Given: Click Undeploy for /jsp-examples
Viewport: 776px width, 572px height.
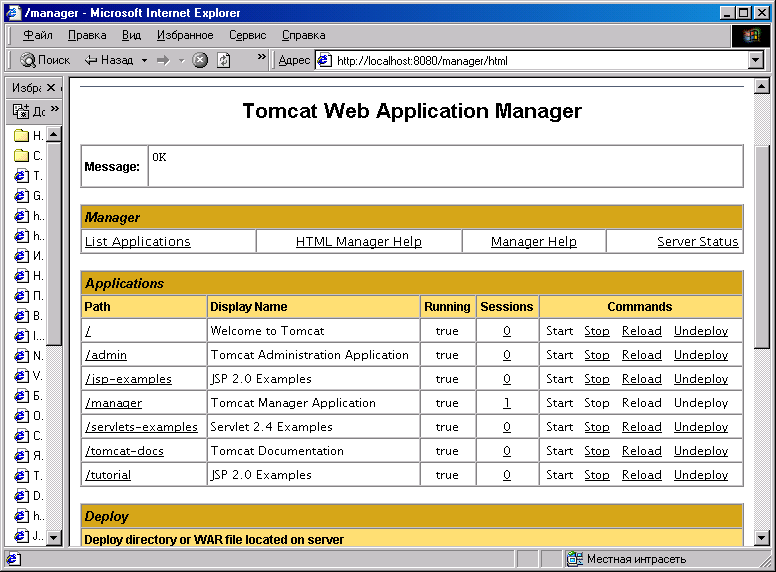Looking at the screenshot, I should tap(701, 379).
